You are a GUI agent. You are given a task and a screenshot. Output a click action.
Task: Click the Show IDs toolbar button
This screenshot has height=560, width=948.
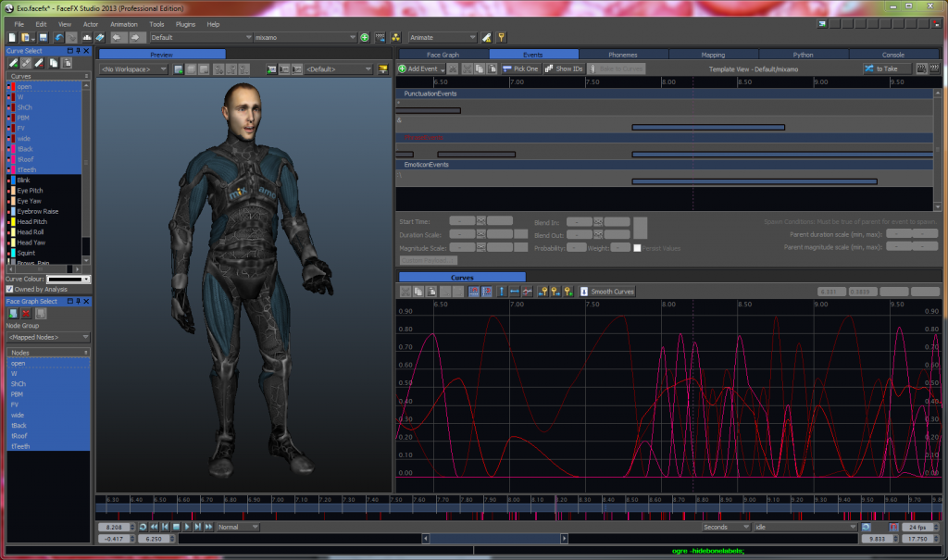point(564,68)
